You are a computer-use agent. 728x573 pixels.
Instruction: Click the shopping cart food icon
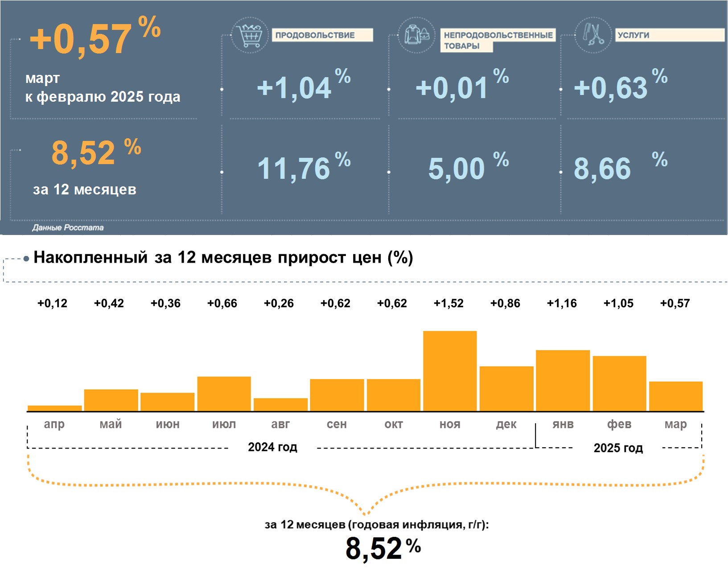250,35
